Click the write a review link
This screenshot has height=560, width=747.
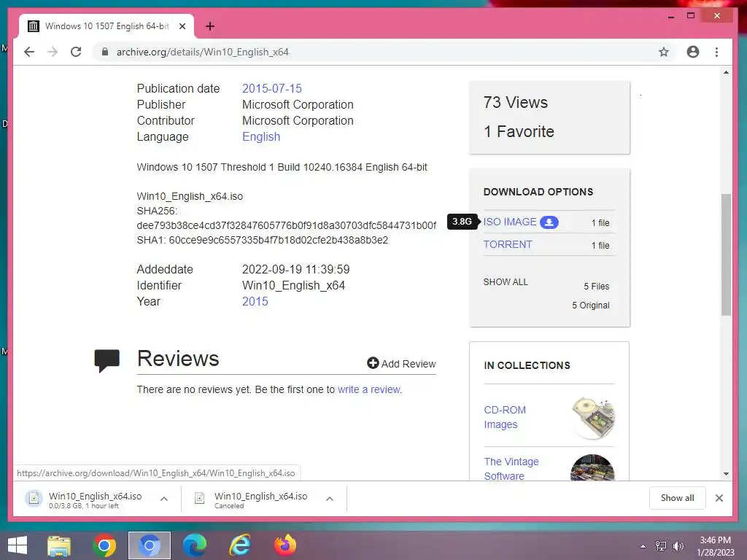pyautogui.click(x=368, y=389)
